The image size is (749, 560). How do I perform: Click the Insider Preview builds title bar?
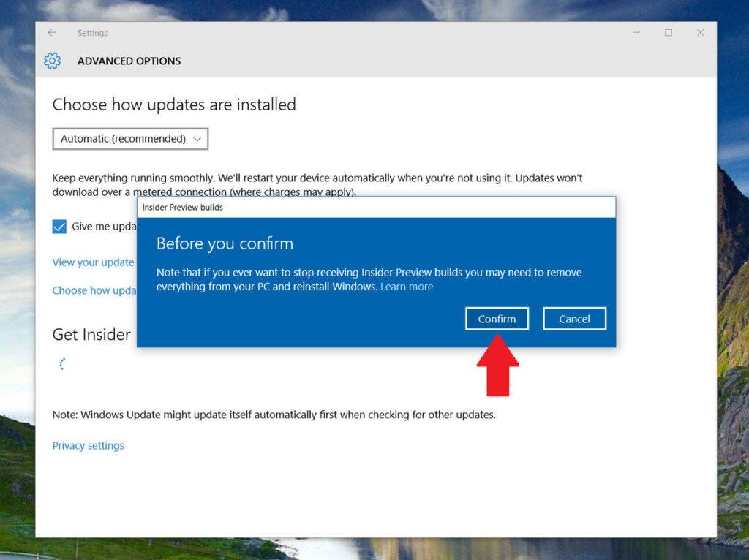point(377,207)
